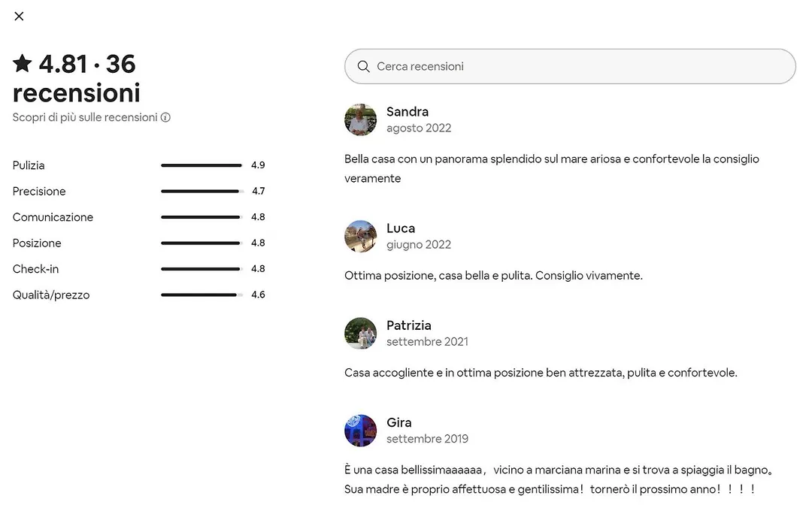Screen dimensions: 812x526
Task: Click the Precisione rating bar
Action: pos(202,191)
